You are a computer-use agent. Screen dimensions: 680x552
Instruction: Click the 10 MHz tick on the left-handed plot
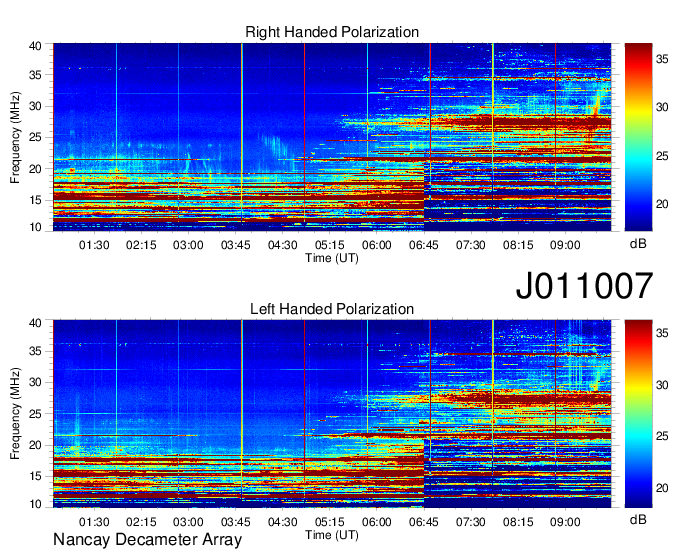click(35, 504)
